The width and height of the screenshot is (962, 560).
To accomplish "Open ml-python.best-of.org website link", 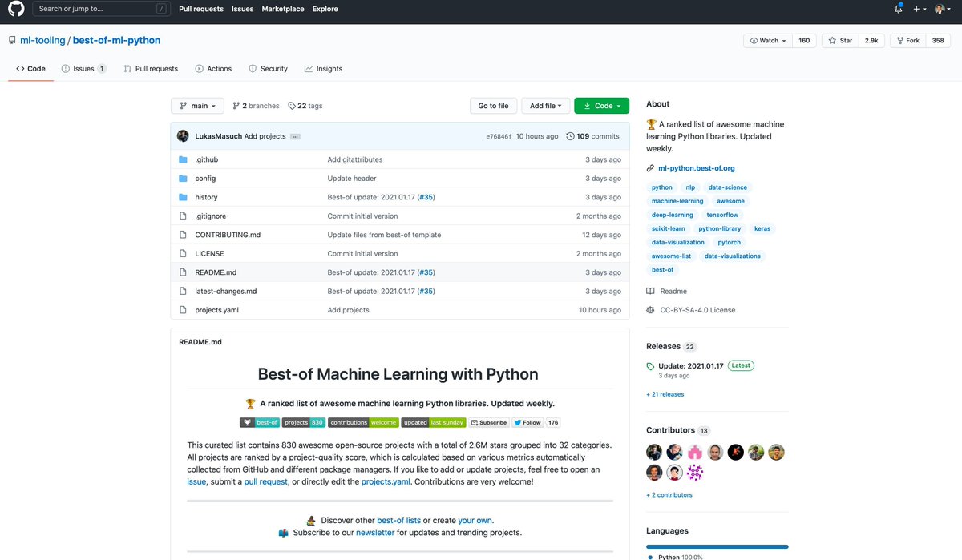I will (x=696, y=168).
